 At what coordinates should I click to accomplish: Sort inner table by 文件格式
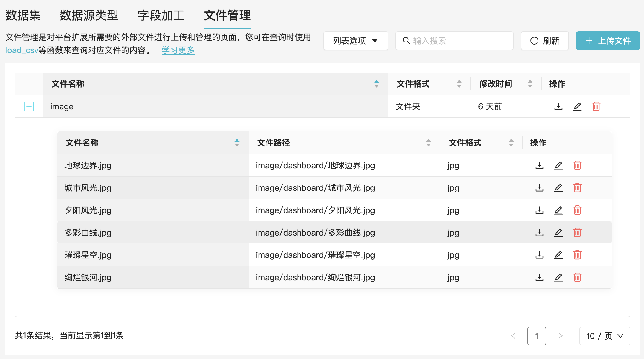[511, 143]
